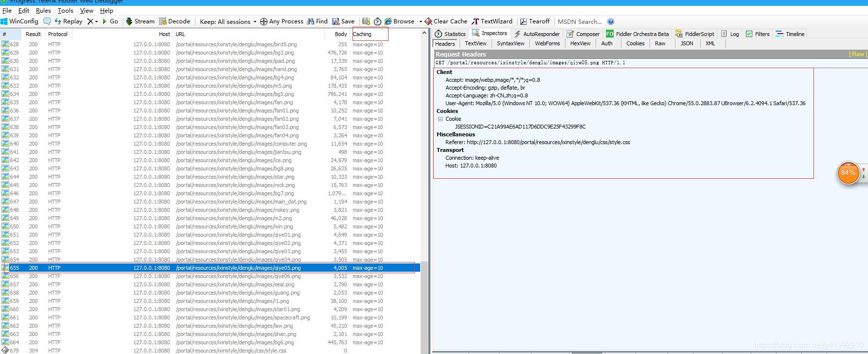Click the [Raw] link in Request Headers
The image size is (868, 354).
click(x=857, y=54)
